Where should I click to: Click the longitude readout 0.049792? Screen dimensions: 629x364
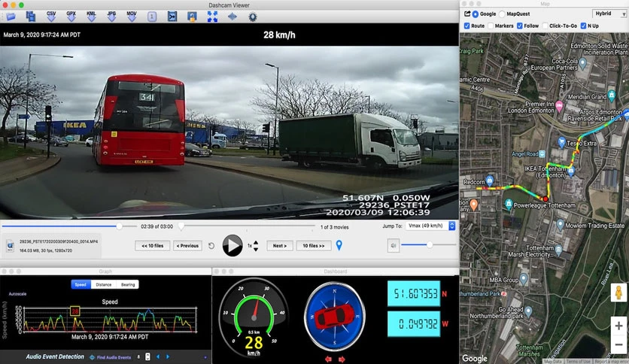pyautogui.click(x=414, y=324)
